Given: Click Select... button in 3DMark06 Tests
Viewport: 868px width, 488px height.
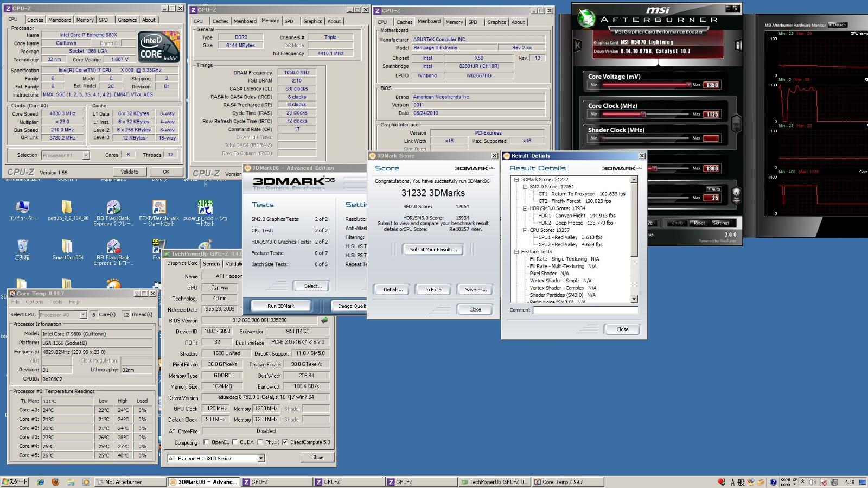Looking at the screenshot, I should [x=312, y=286].
